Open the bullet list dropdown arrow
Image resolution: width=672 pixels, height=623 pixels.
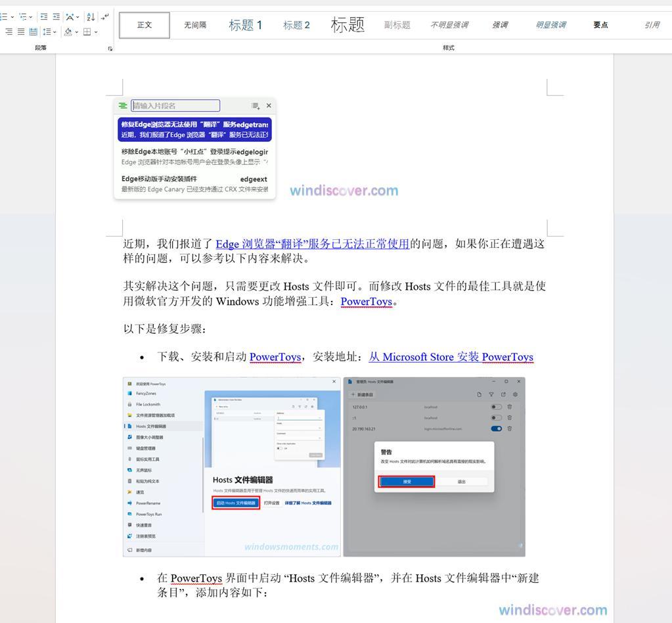(12, 17)
